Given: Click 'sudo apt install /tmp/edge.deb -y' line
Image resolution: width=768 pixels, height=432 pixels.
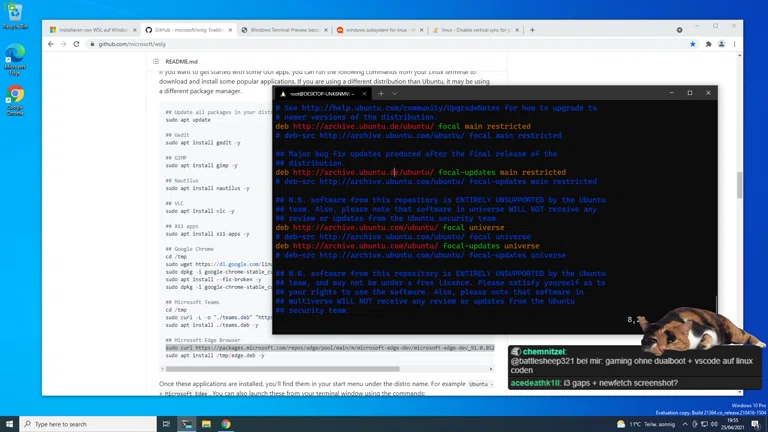Looking at the screenshot, I should click(215, 356).
